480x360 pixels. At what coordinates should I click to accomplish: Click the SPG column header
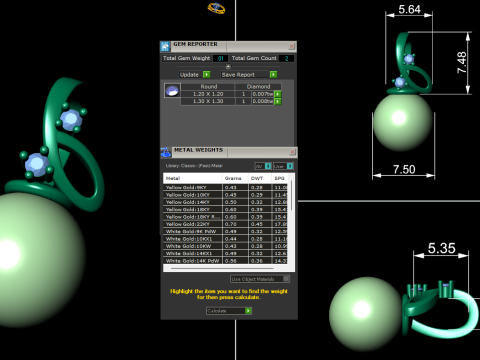[x=279, y=178]
